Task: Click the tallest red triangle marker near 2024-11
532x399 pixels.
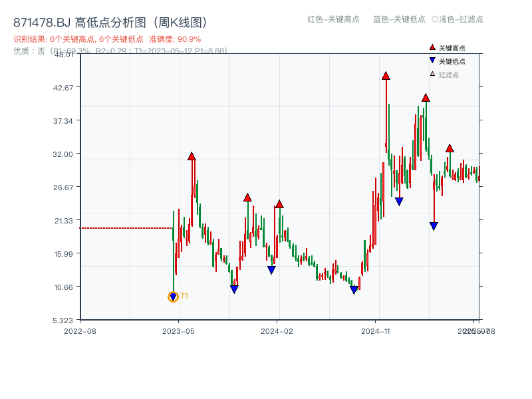Action: [x=386, y=76]
